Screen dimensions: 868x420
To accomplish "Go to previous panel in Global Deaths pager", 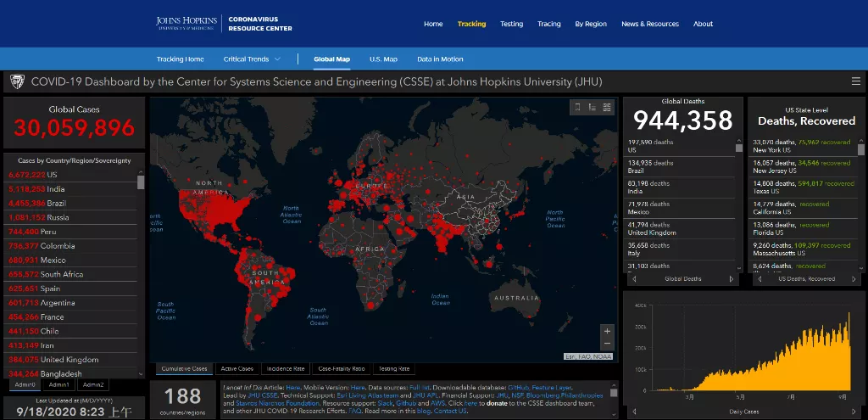I will (634, 279).
